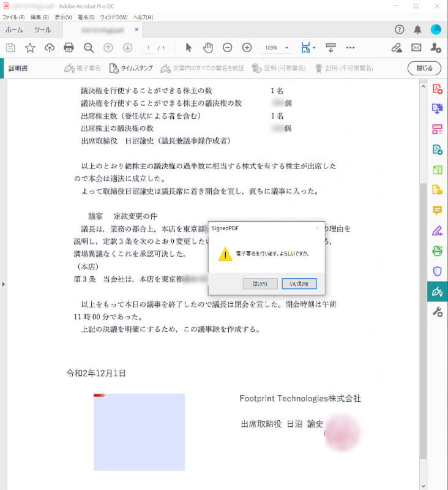The height and width of the screenshot is (490, 448).
Task: Open the customize tools wrench icon
Action: [x=437, y=312]
